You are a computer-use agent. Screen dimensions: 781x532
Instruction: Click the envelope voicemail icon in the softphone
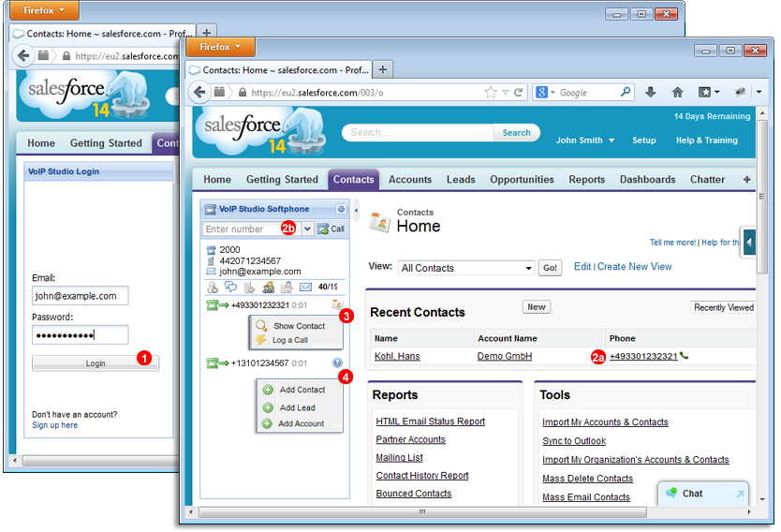point(305,287)
